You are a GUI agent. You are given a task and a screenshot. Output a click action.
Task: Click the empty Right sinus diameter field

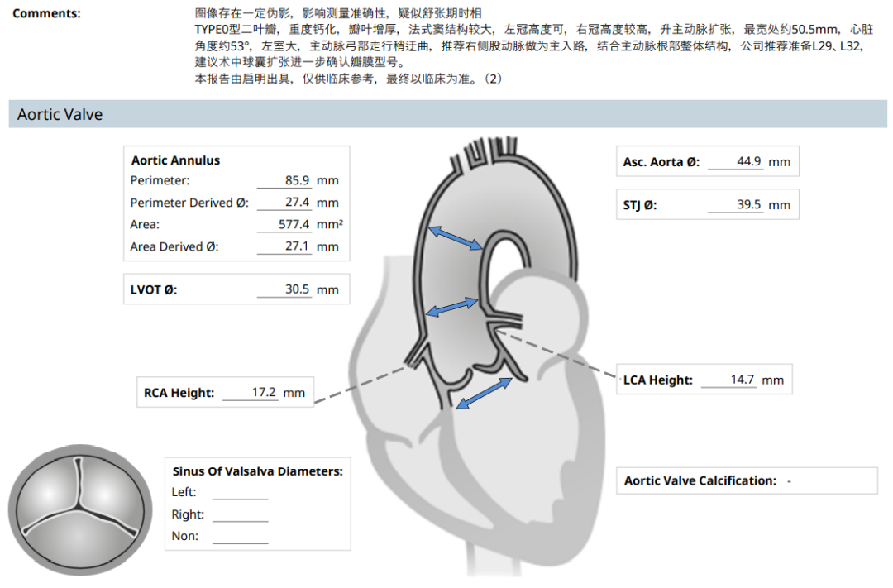tap(241, 514)
